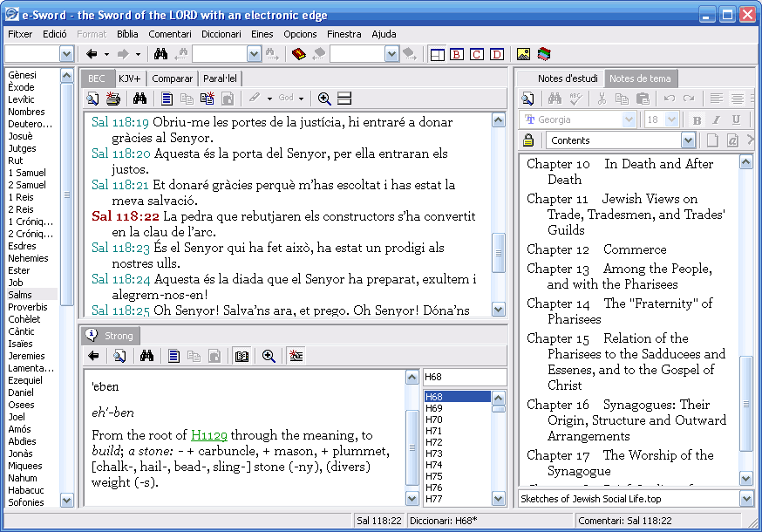Toggle Bold formatting in notes toolbar

click(697, 120)
